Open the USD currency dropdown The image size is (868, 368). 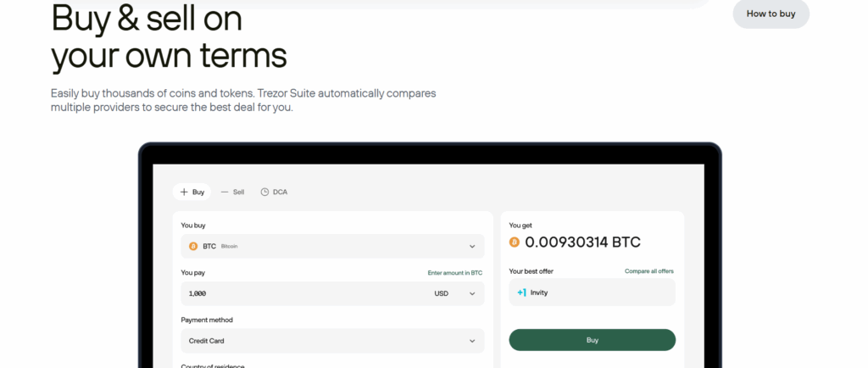pyautogui.click(x=455, y=294)
